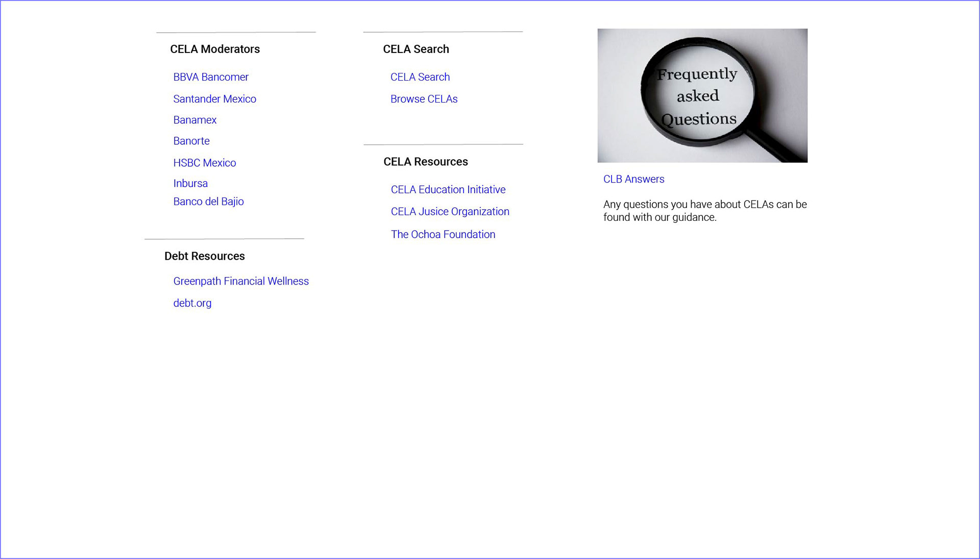Viewport: 980px width, 559px height.
Task: Visit the debt.org link
Action: (x=192, y=303)
